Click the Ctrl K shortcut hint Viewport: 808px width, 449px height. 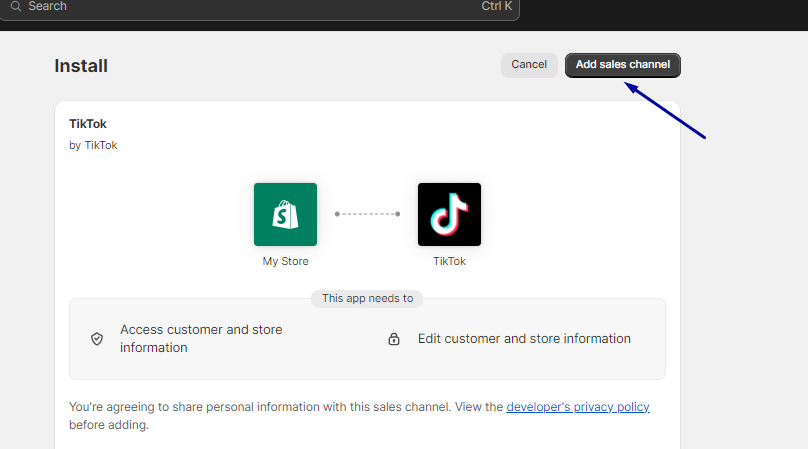tap(496, 6)
